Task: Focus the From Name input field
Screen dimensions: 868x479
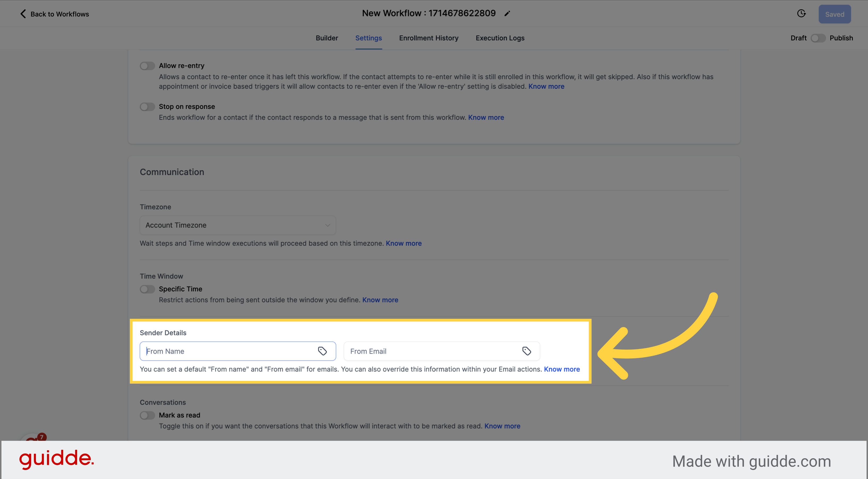Action: (238, 351)
